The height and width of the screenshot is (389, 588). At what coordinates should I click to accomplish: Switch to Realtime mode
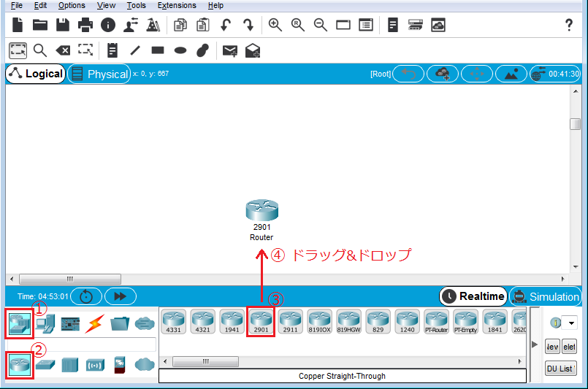tap(473, 296)
